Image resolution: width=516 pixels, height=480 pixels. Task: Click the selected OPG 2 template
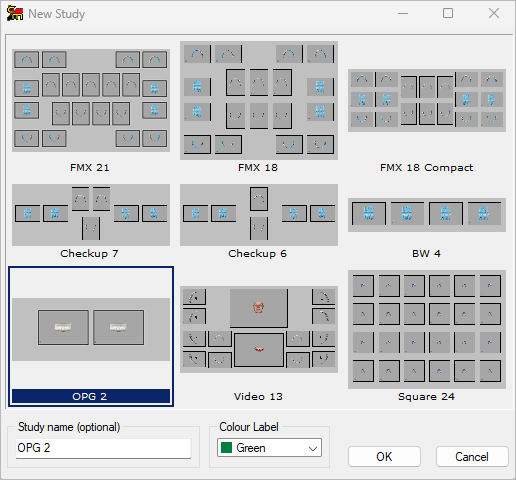tap(91, 336)
